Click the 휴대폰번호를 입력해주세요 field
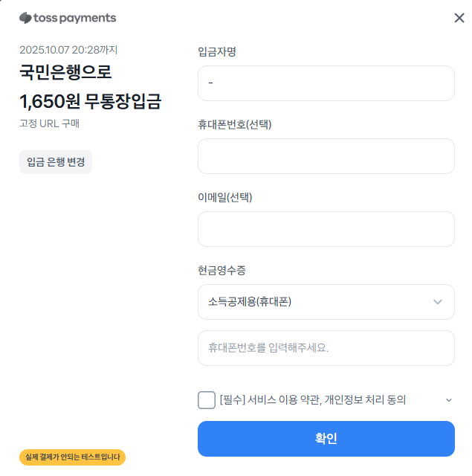This screenshot has height=476, width=472. point(326,348)
